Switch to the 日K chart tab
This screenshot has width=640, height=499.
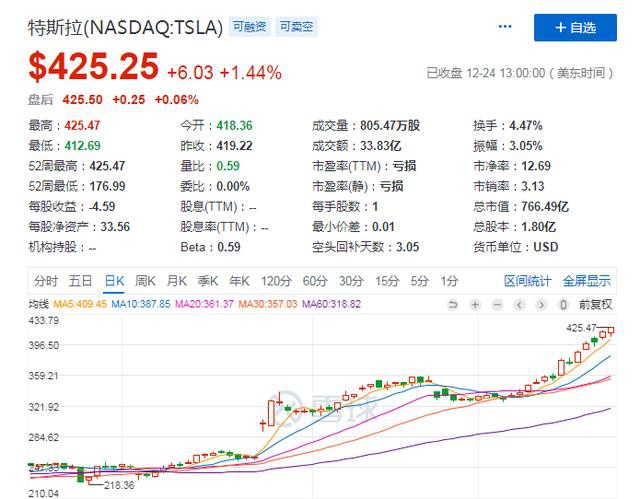click(114, 281)
